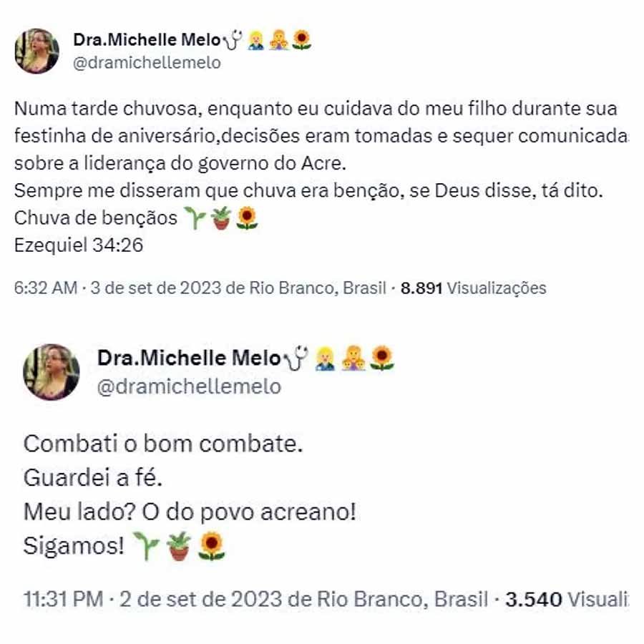The width and height of the screenshot is (644, 644).
Task: Click the @dramichellemelo handle in the top tweet
Action: click(147, 63)
